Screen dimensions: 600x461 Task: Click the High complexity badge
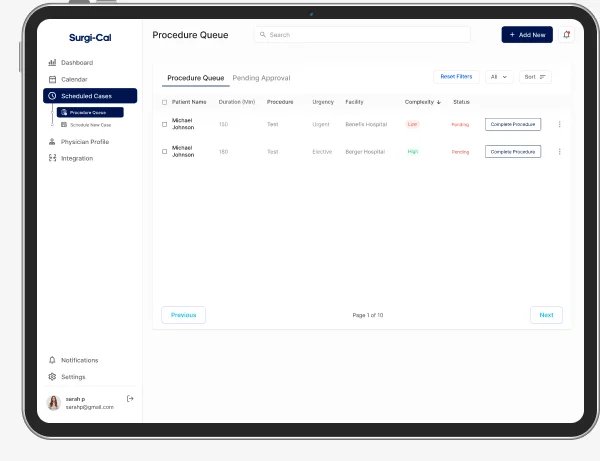pyautogui.click(x=412, y=151)
